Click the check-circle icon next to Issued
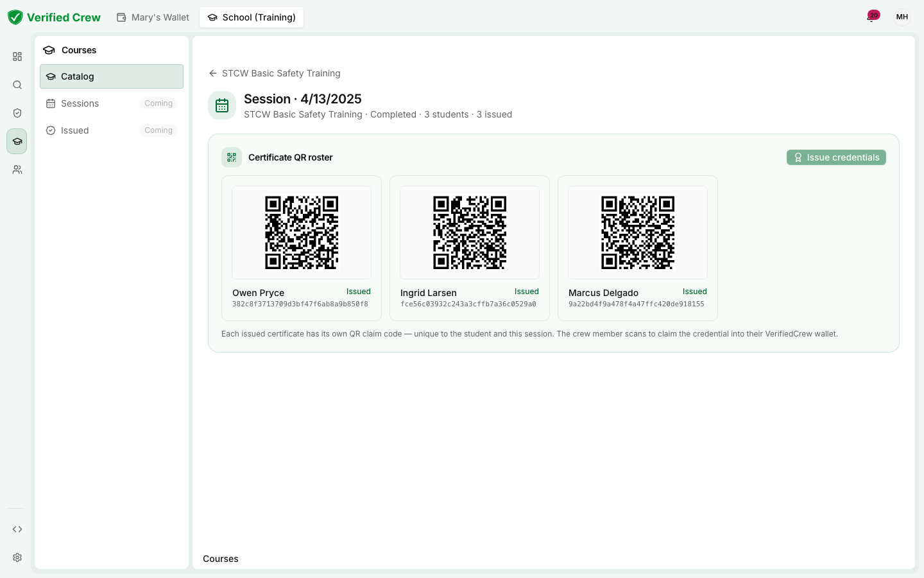The image size is (924, 578). 51,130
